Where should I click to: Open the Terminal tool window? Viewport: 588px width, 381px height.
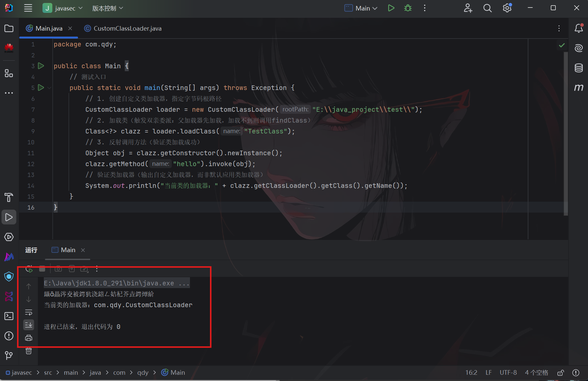(x=9, y=316)
